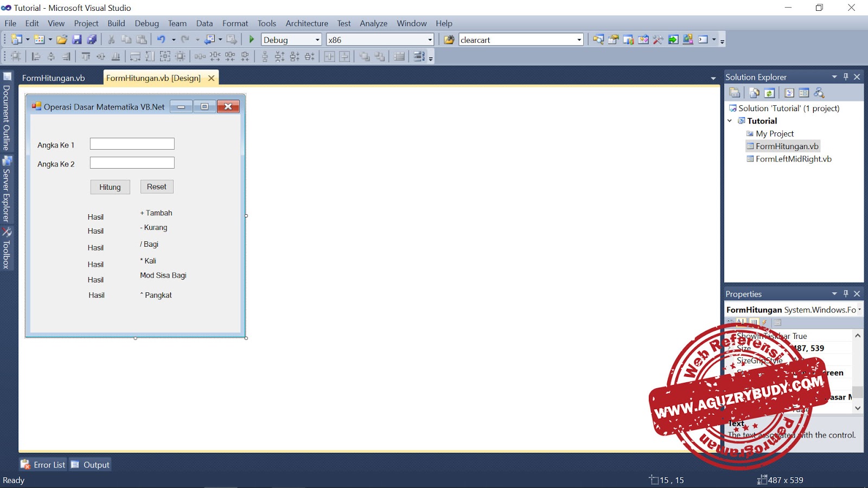Show Events lightning icon in Properties window
Screen dimensions: 868x488
tap(765, 322)
